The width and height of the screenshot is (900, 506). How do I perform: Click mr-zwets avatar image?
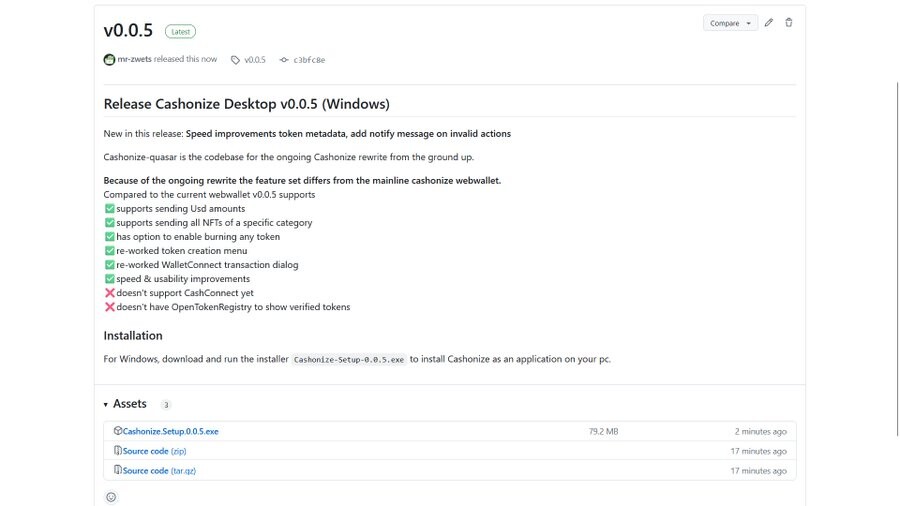pyautogui.click(x=109, y=60)
